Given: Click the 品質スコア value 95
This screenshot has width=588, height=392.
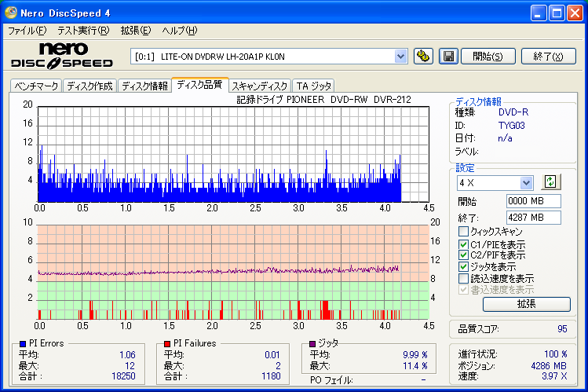Looking at the screenshot, I should [562, 329].
